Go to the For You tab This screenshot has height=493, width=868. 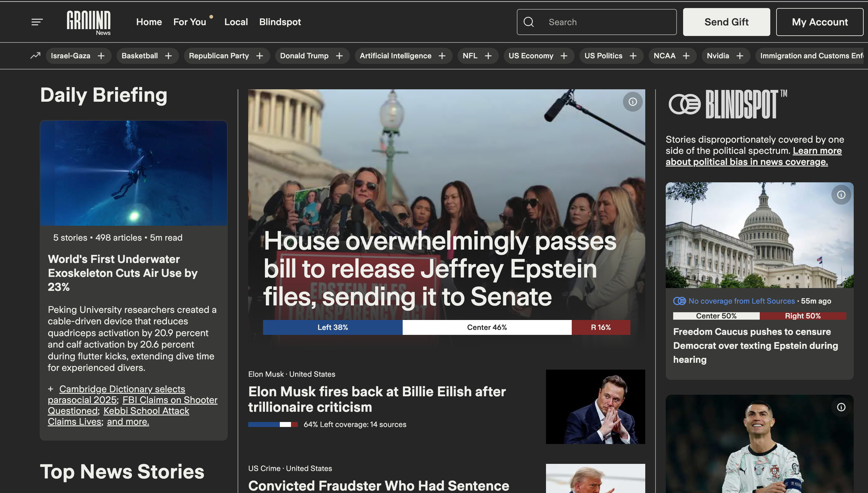click(190, 22)
